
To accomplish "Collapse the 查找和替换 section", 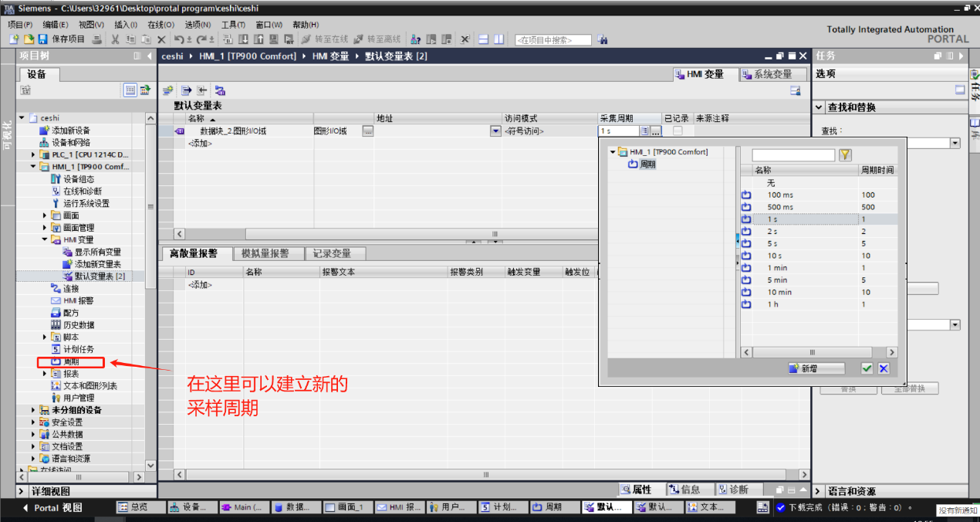I will [x=819, y=107].
